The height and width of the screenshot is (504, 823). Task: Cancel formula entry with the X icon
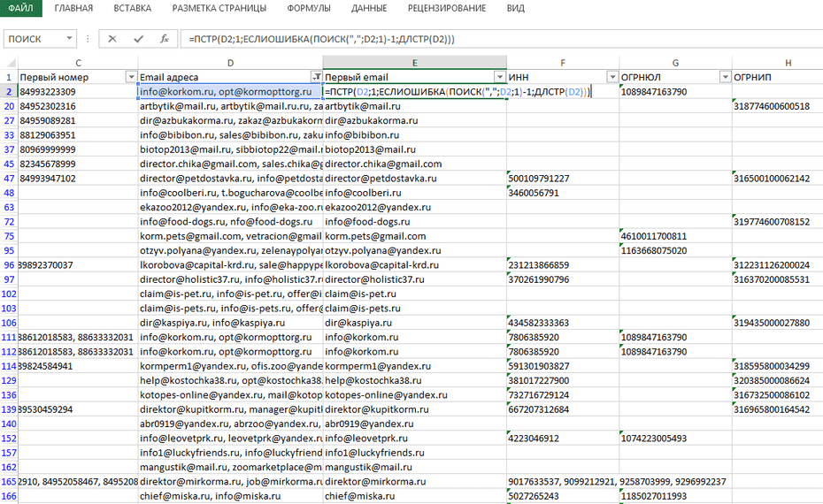pyautogui.click(x=112, y=39)
